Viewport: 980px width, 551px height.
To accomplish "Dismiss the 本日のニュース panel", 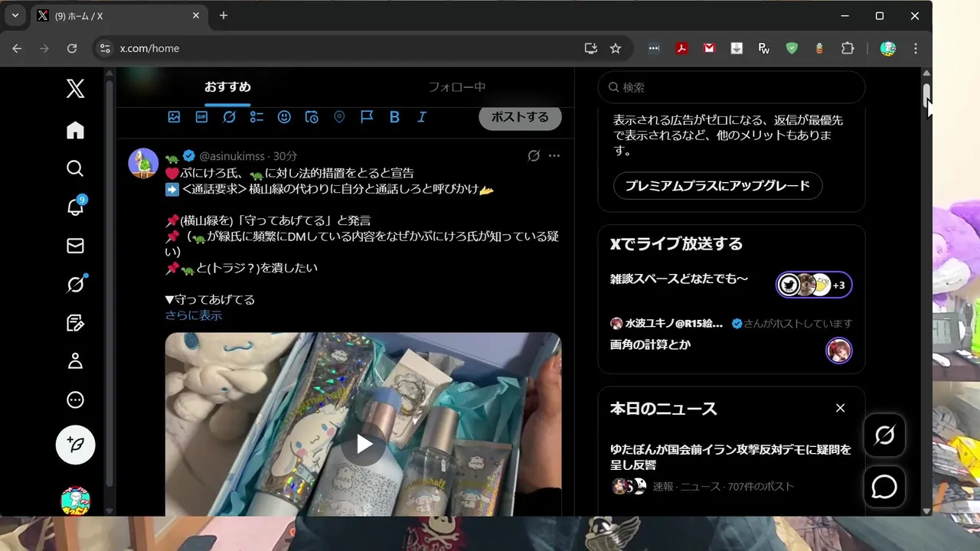I will click(x=840, y=408).
